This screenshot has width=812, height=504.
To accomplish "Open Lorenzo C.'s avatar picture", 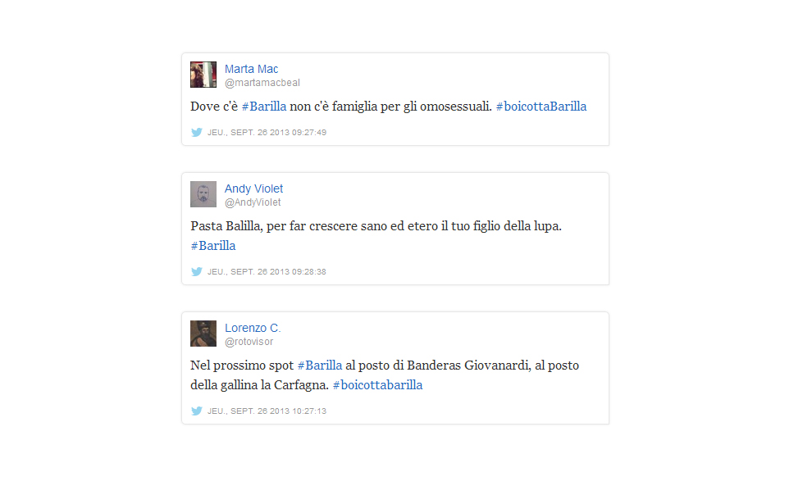I will (203, 334).
